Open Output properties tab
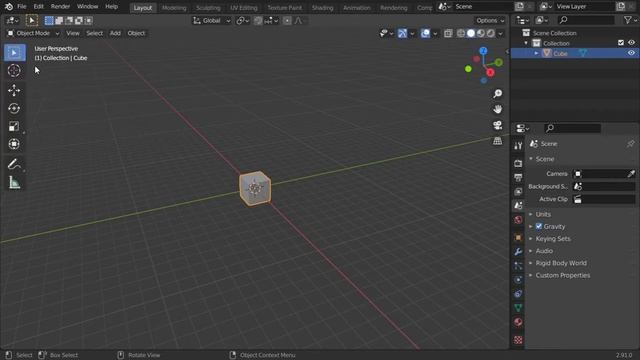The width and height of the screenshot is (640, 360). pyautogui.click(x=518, y=178)
